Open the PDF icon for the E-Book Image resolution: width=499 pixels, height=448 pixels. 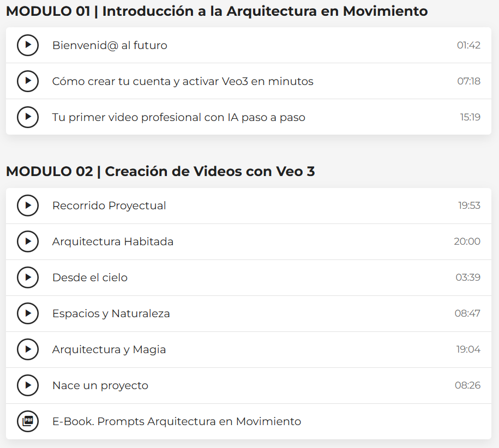[x=28, y=421]
